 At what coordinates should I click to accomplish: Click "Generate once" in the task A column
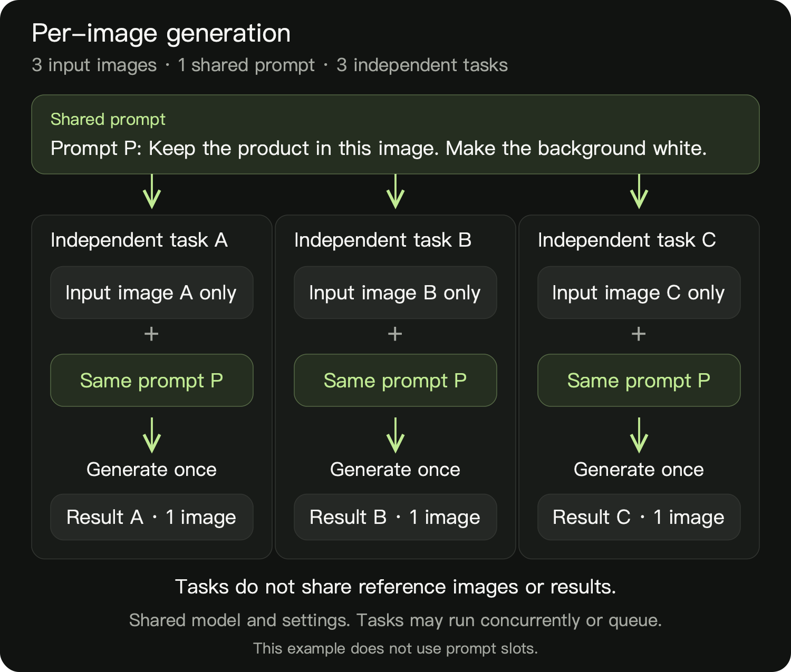(152, 469)
